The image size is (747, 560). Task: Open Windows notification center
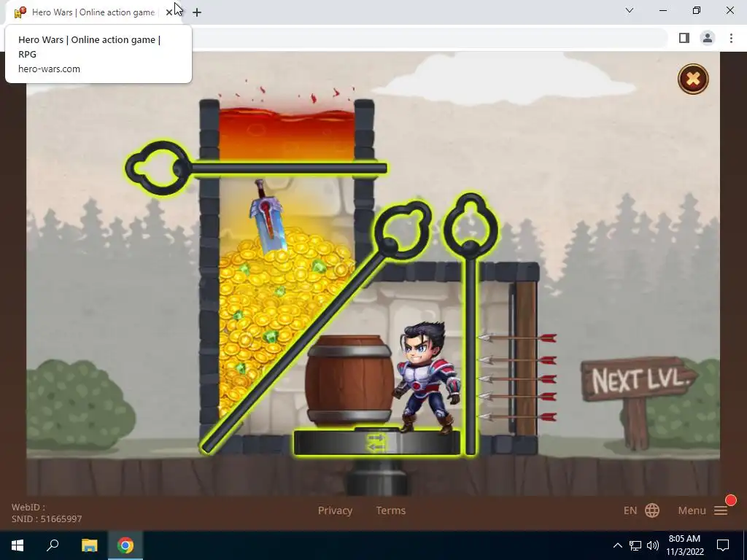point(723,545)
